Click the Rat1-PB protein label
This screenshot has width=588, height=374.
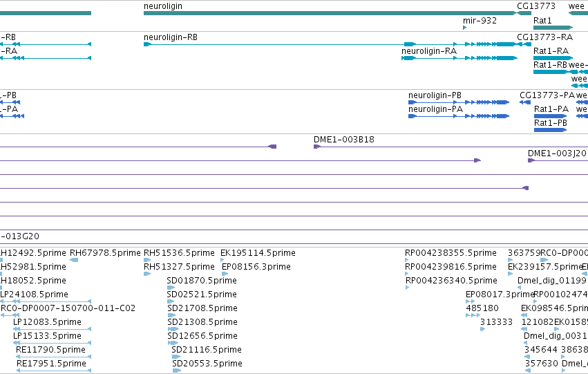click(x=551, y=123)
